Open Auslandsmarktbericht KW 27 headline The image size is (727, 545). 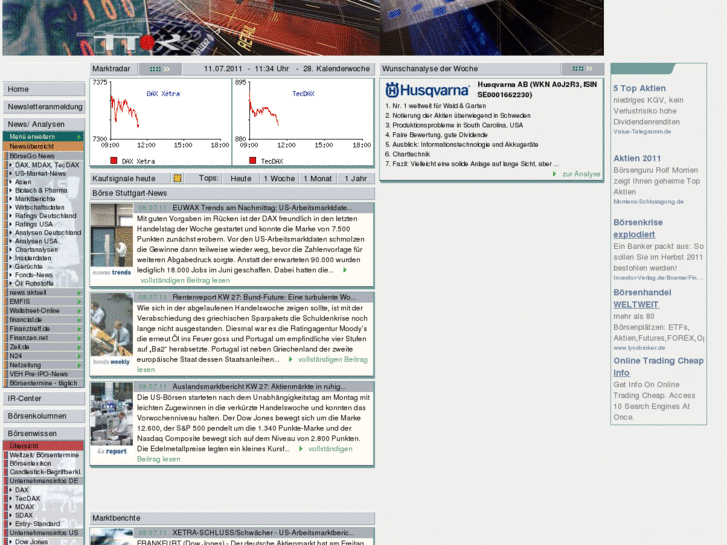pyautogui.click(x=259, y=387)
